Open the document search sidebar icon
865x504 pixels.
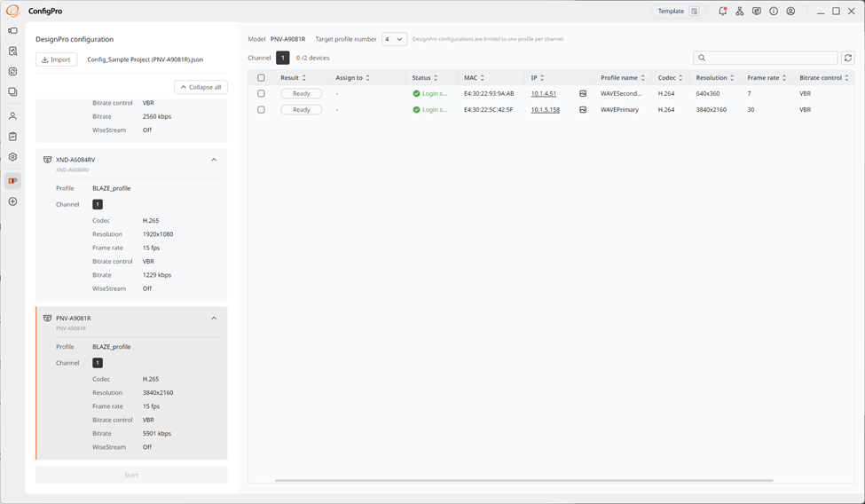coord(12,51)
